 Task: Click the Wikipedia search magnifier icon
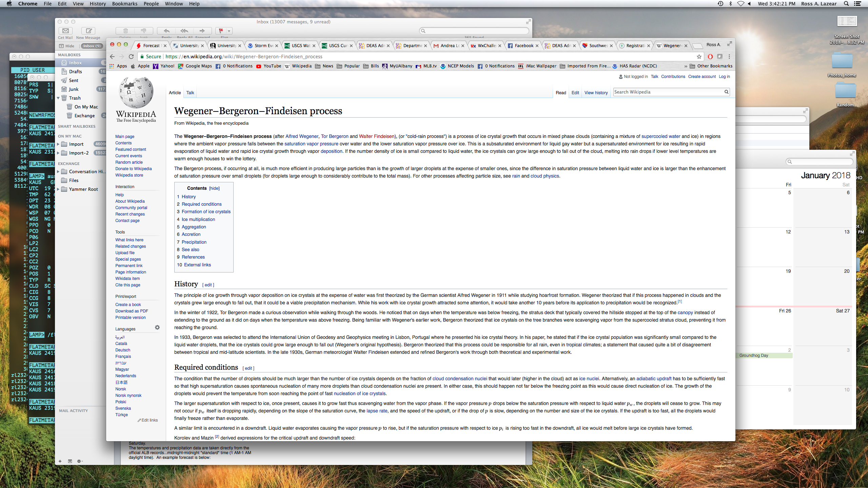726,92
